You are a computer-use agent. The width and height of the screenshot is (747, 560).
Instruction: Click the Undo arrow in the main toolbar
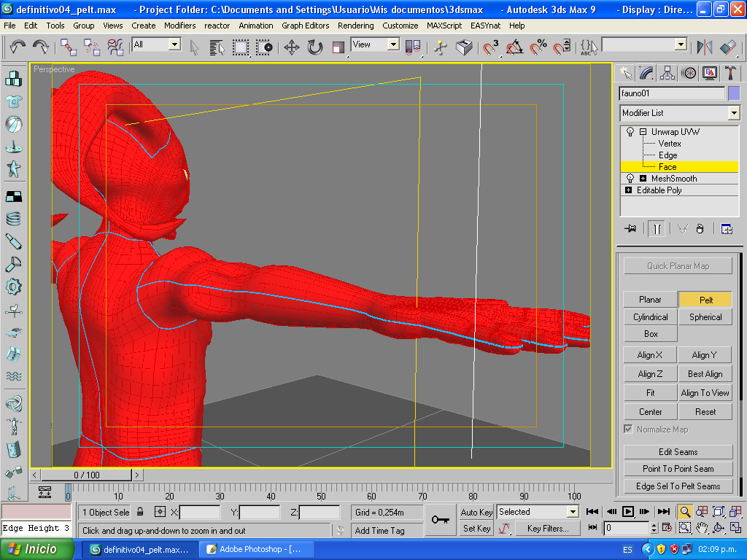point(18,47)
